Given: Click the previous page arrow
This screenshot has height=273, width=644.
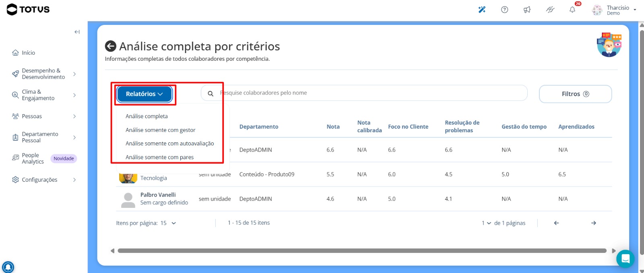Looking at the screenshot, I should [x=556, y=223].
